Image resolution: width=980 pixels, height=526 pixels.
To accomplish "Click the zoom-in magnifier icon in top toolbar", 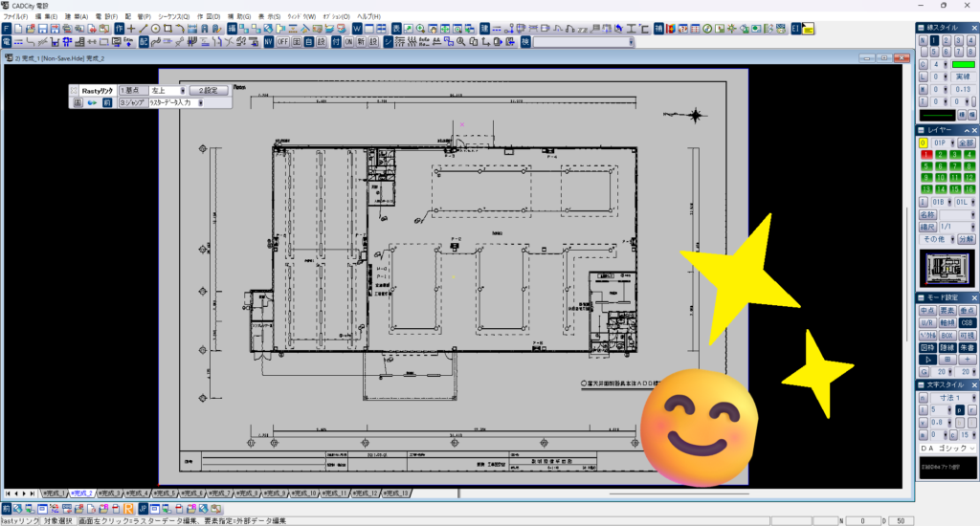I will coord(421,29).
